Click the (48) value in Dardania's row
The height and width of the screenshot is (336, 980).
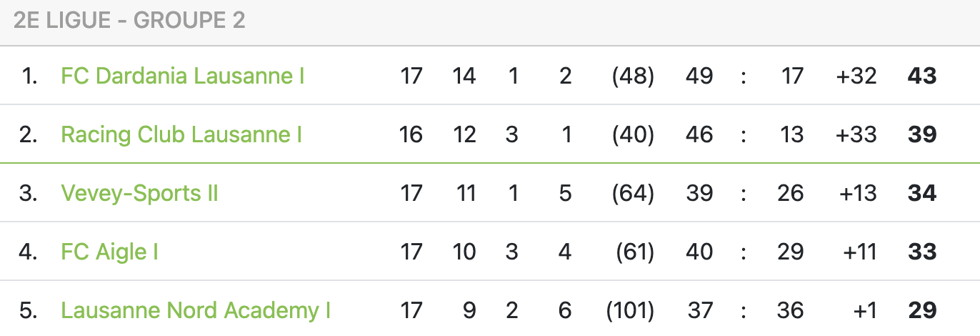[x=633, y=76]
